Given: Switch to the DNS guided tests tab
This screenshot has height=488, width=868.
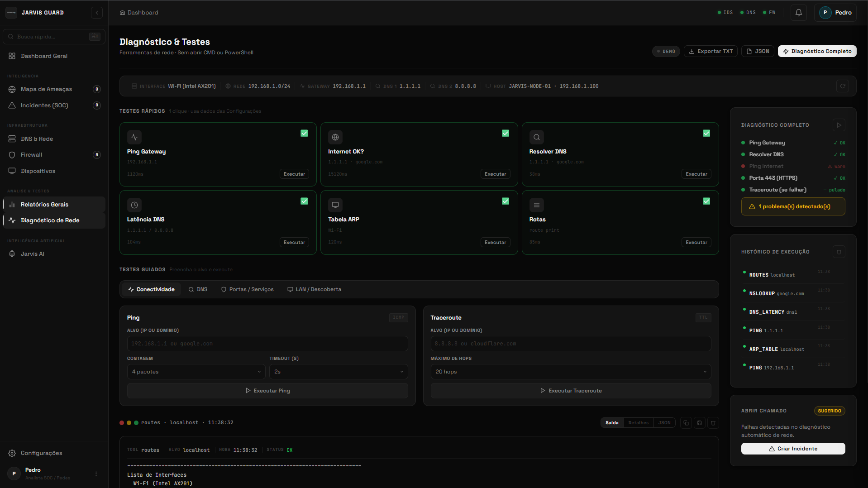Looking at the screenshot, I should (x=198, y=289).
